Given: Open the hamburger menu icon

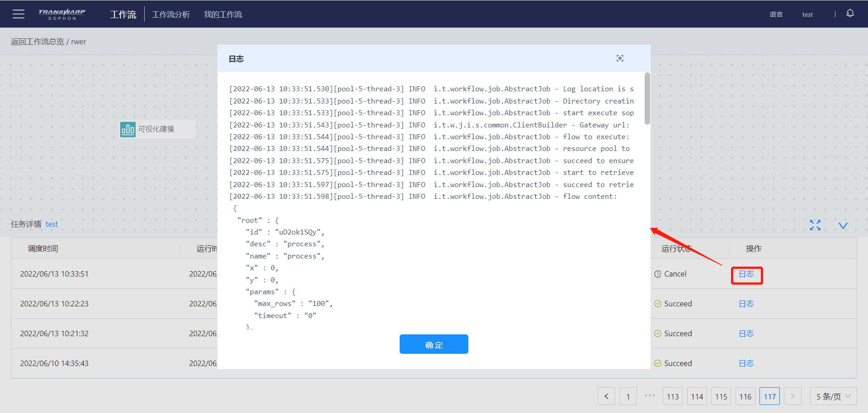Looking at the screenshot, I should pyautogui.click(x=19, y=14).
